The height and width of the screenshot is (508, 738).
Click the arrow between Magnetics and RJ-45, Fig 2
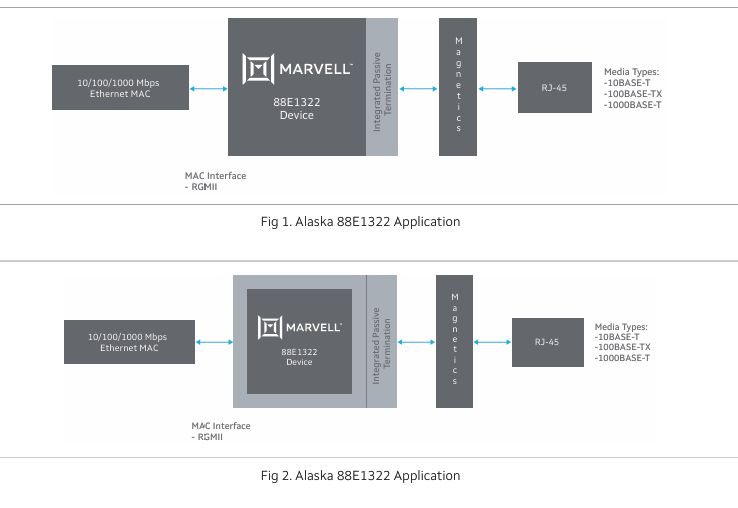click(x=492, y=343)
